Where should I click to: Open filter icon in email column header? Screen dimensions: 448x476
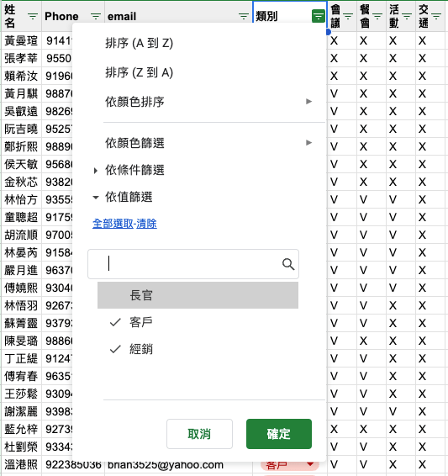[x=244, y=16]
